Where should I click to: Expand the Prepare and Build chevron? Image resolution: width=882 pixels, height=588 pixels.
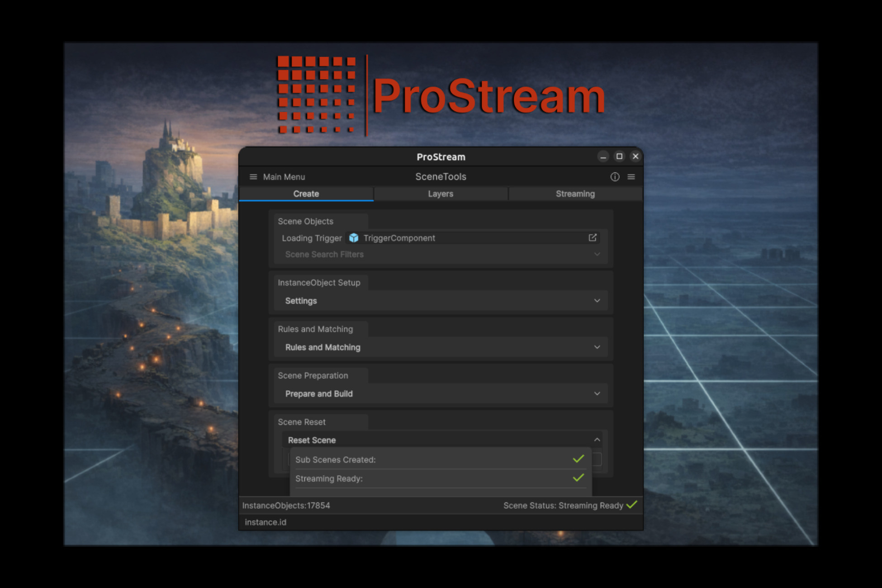tap(597, 394)
